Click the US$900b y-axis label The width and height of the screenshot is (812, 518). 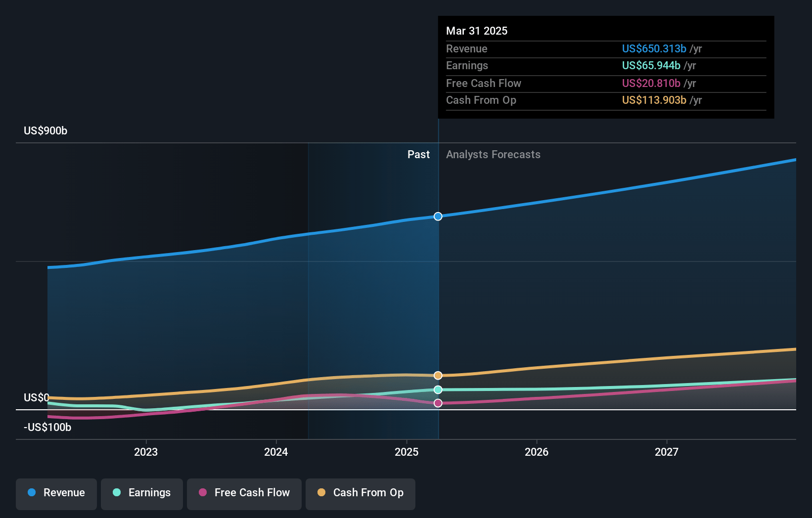(45, 130)
